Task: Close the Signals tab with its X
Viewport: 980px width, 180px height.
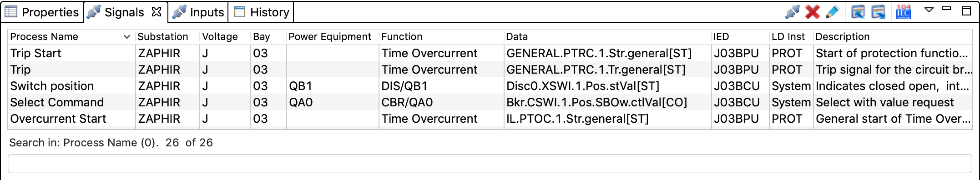Action: (x=157, y=12)
